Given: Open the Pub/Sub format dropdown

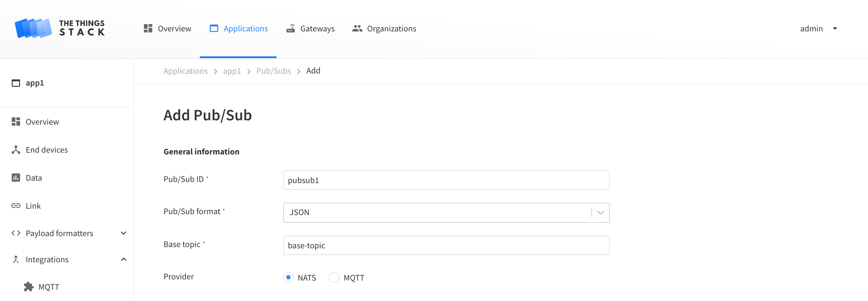Looking at the screenshot, I should click(x=446, y=212).
